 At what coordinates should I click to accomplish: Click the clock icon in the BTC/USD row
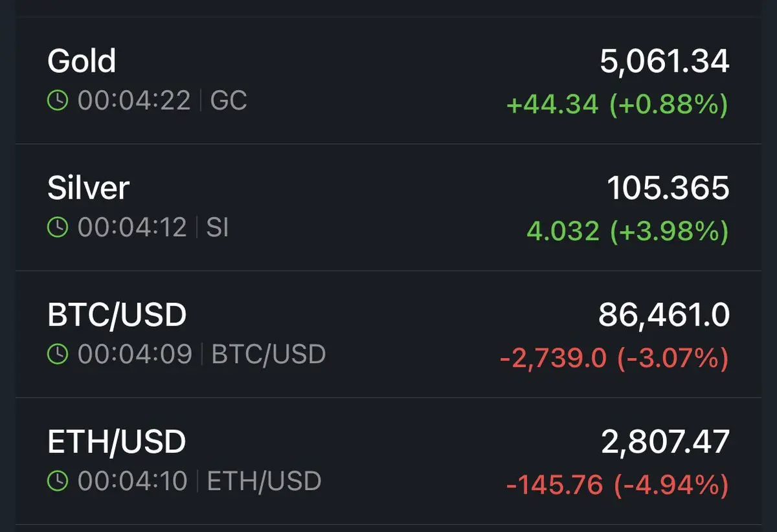pos(58,354)
